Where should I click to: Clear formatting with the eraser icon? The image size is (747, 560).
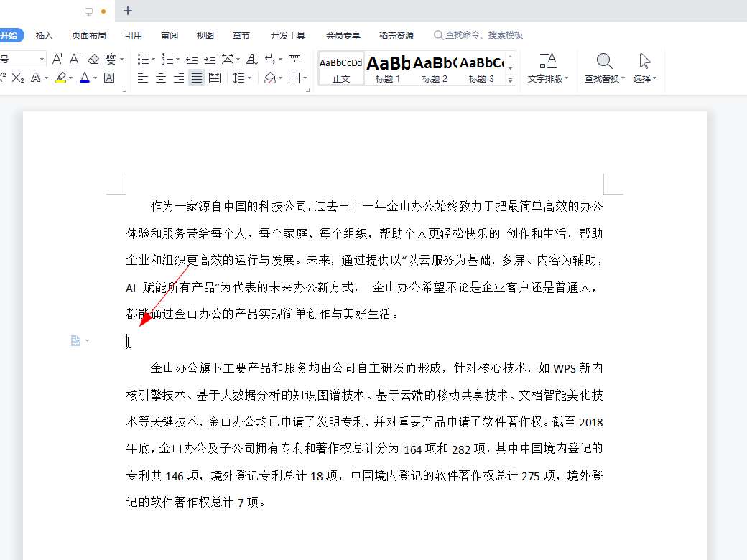tap(94, 59)
